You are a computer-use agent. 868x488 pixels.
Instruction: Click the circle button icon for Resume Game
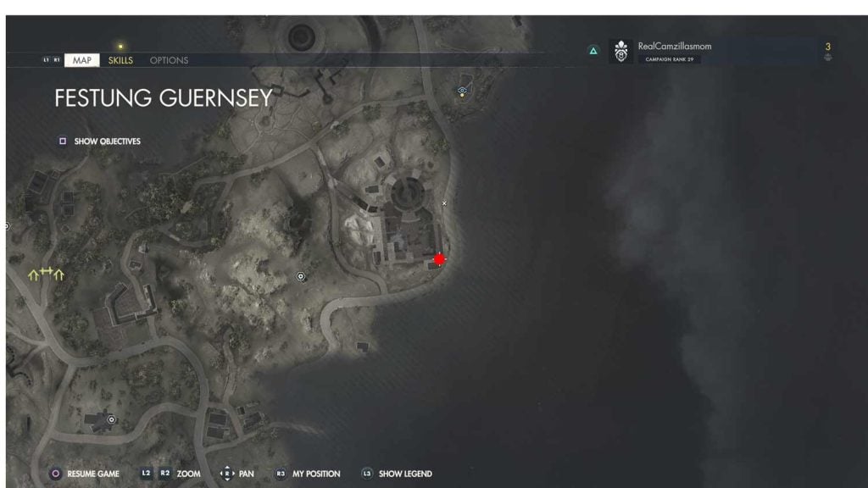(x=55, y=474)
